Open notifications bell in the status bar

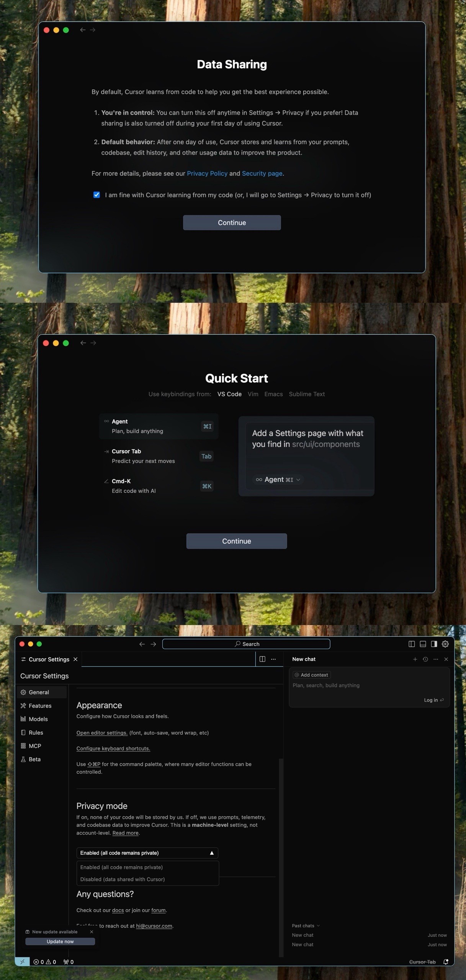click(x=446, y=962)
